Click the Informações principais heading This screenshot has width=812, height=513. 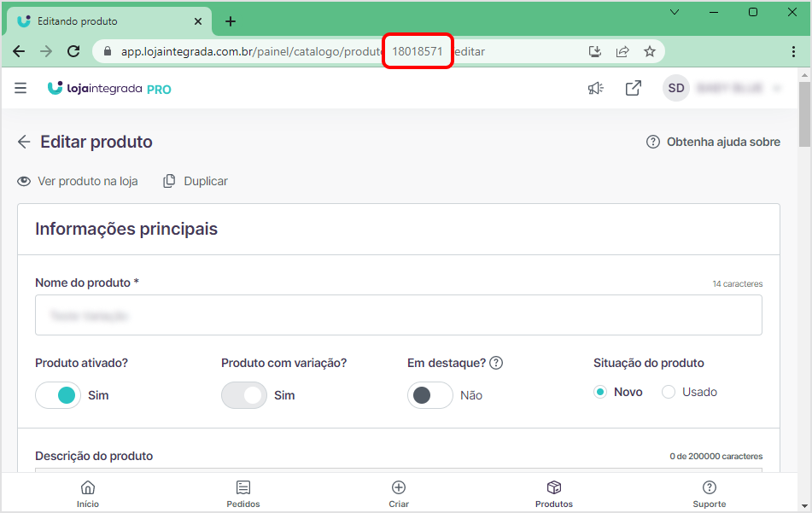click(x=126, y=229)
